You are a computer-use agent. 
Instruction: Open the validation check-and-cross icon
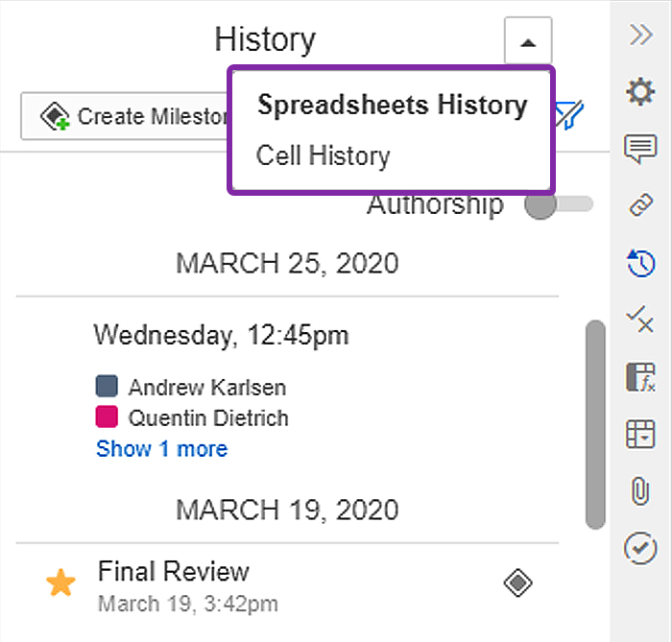click(x=640, y=320)
